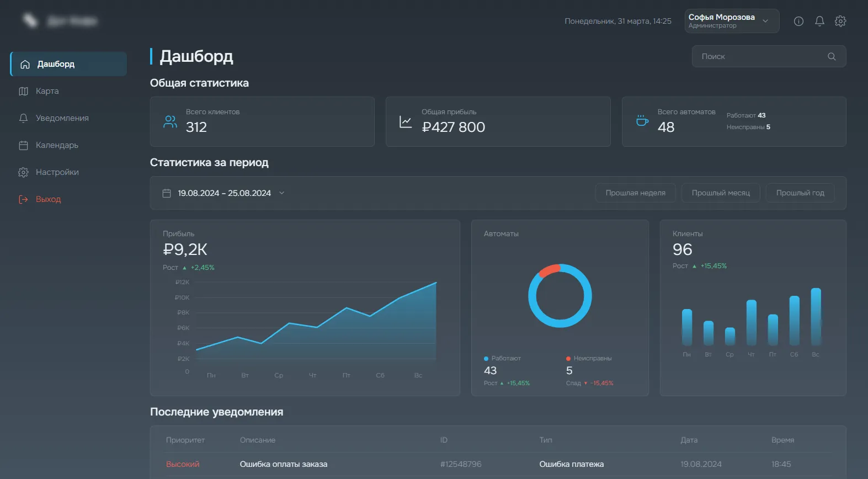Click 48 total machines value
The width and height of the screenshot is (868, 479).
666,127
